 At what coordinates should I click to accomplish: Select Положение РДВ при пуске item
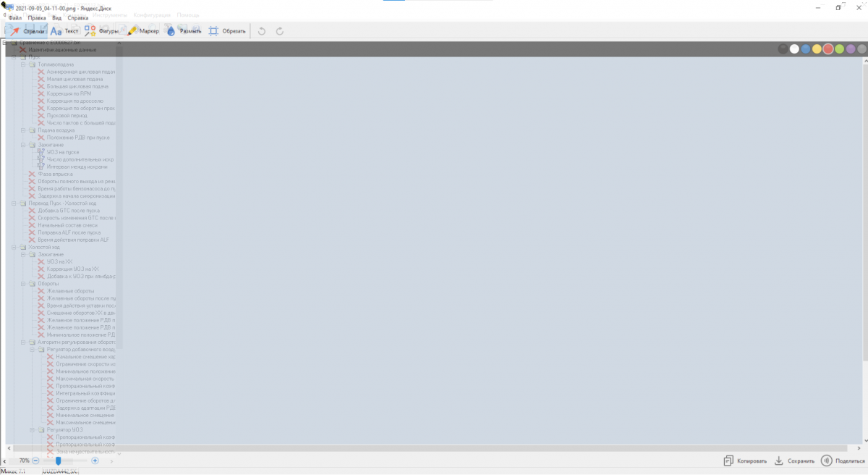(x=78, y=138)
